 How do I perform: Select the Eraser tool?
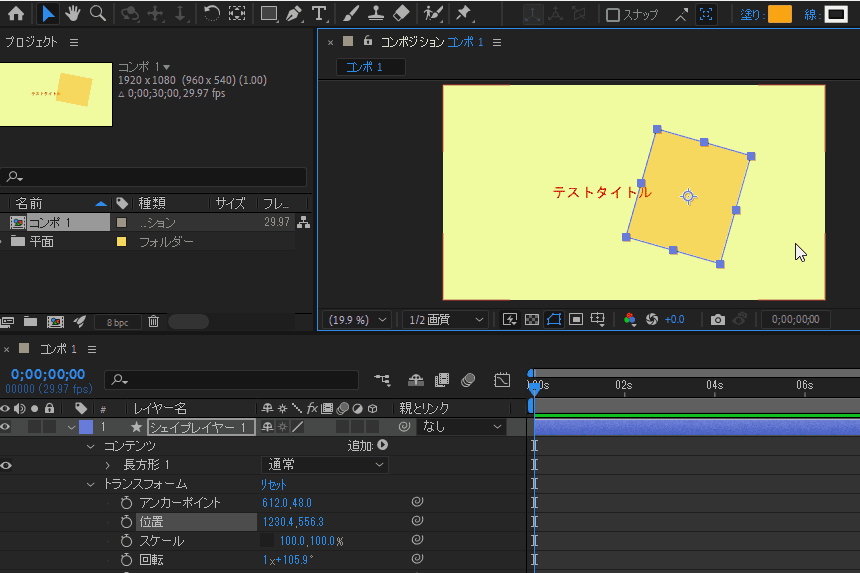click(401, 13)
